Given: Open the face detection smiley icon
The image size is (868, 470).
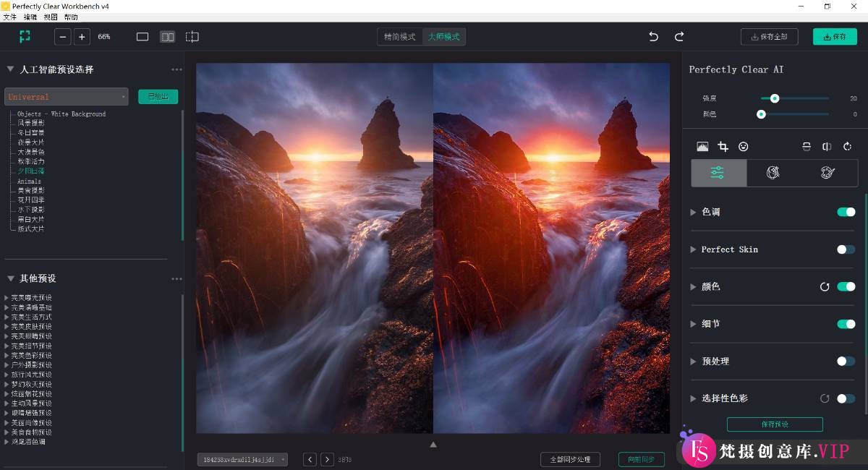Looking at the screenshot, I should pyautogui.click(x=743, y=146).
